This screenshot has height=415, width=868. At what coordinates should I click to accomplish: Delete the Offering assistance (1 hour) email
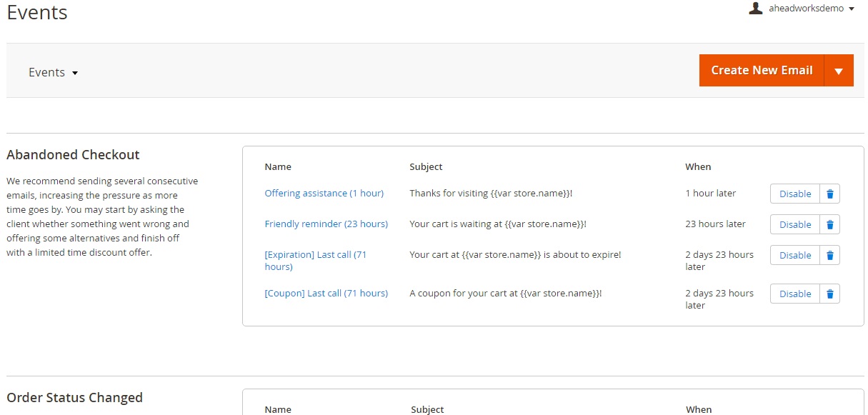coord(829,194)
